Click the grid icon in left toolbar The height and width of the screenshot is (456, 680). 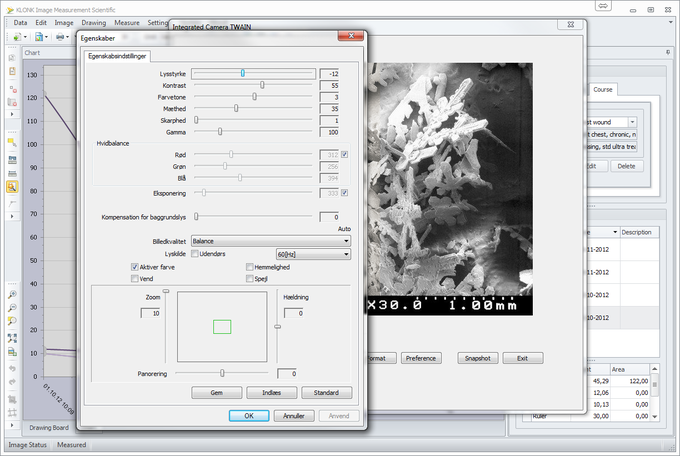[12, 413]
